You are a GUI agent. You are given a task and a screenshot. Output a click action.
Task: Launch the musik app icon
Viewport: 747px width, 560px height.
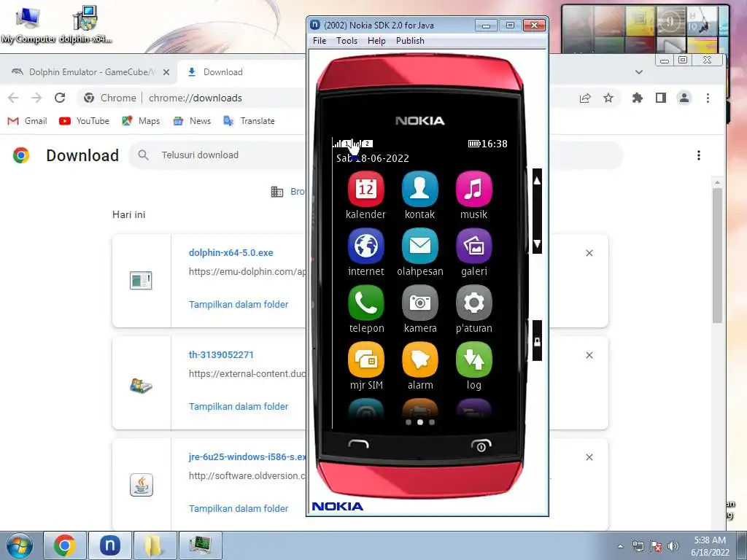point(473,189)
